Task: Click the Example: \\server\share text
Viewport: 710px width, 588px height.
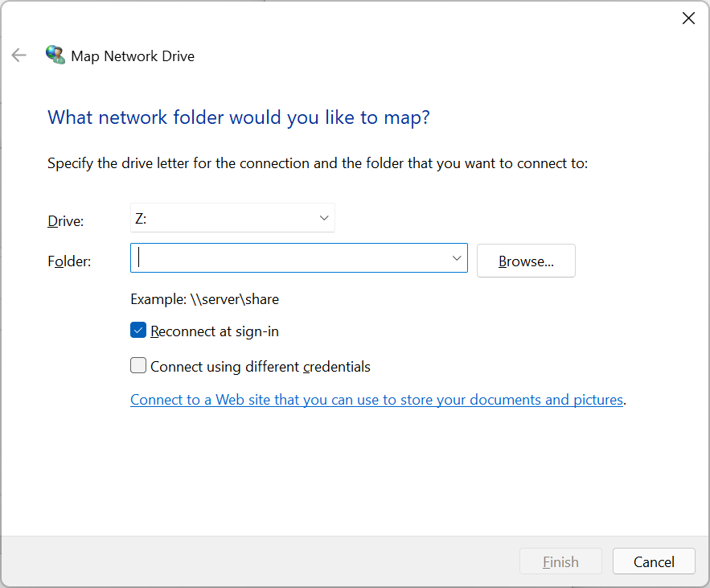Action: (205, 299)
